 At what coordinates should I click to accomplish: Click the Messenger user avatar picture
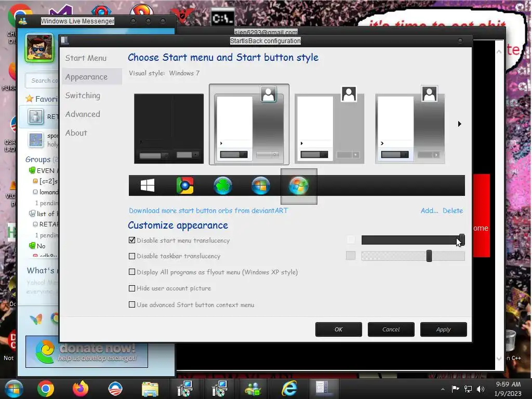point(39,48)
